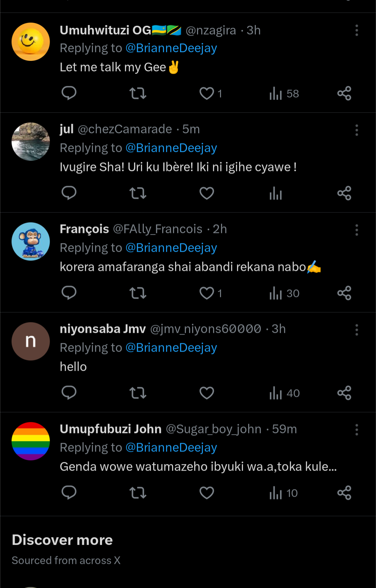Open reply box on the "hello" comment
This screenshot has height=588, width=376.
pos(69,393)
